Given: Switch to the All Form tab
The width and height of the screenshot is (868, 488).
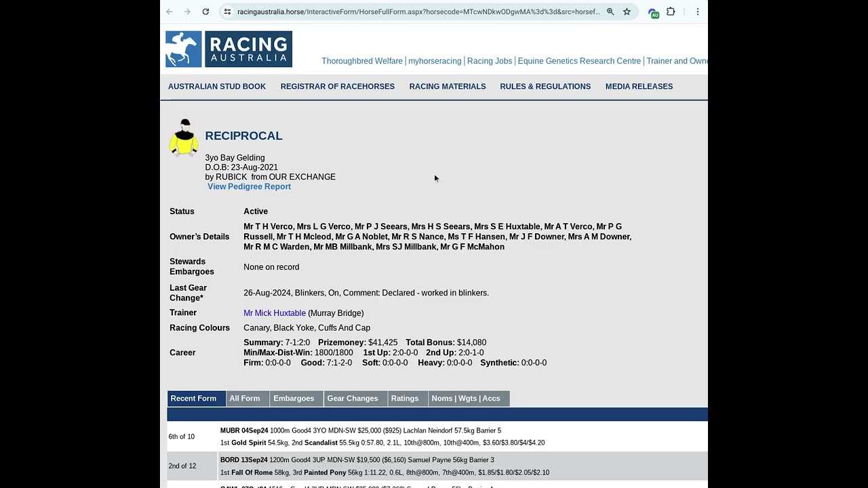Looking at the screenshot, I should 247,399.
